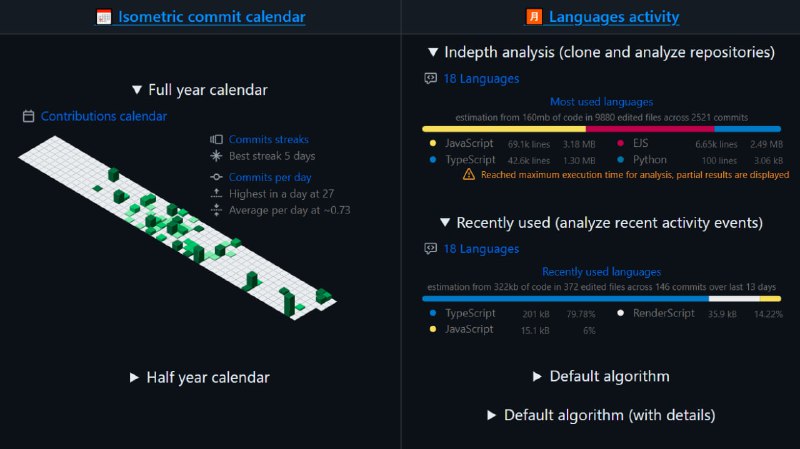The height and width of the screenshot is (449, 800).
Task: Open the Isometric commit calendar link
Action: [x=212, y=17]
